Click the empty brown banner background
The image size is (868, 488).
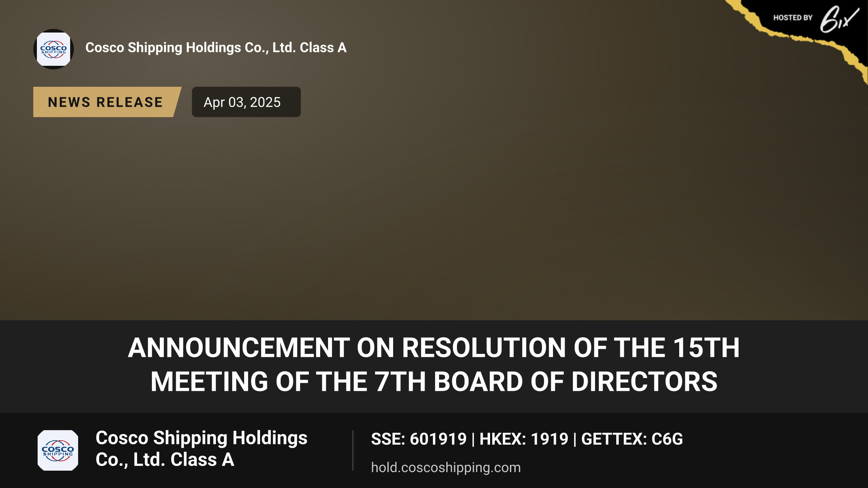434,217
